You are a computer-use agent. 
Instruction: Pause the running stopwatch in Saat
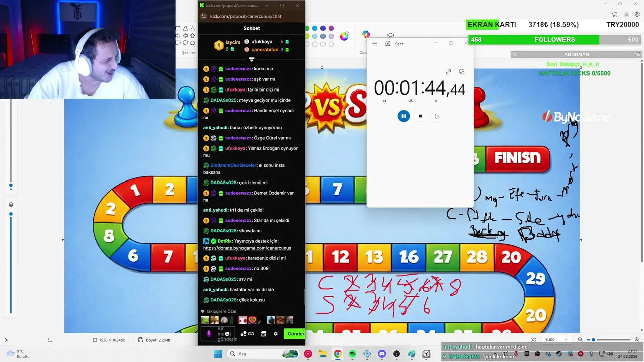404,116
